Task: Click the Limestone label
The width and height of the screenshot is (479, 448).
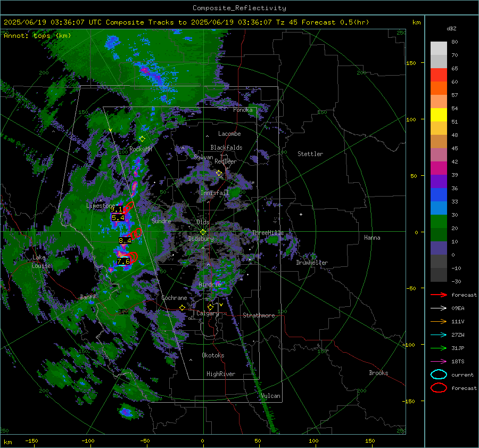Action: 101,206
